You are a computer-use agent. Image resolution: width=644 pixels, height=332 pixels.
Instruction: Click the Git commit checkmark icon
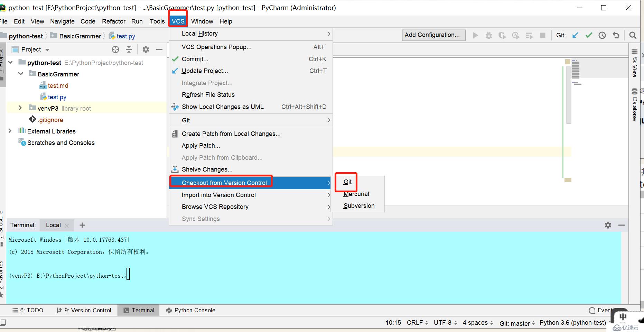pyautogui.click(x=589, y=35)
